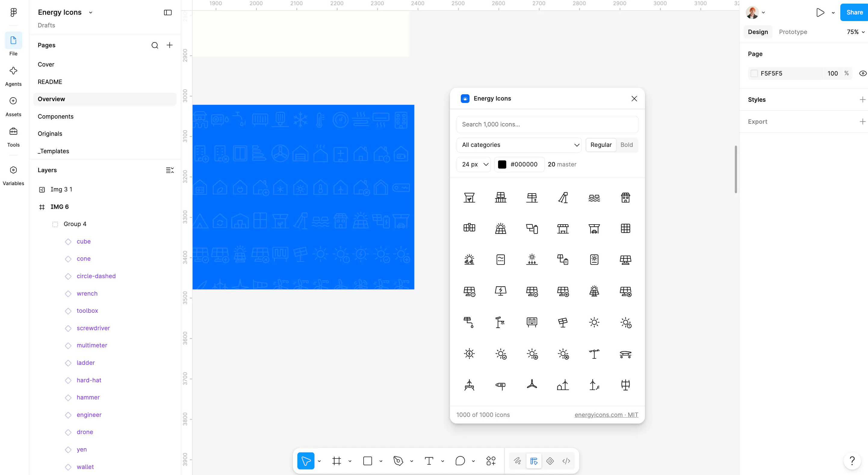Switch icon style to Bold
This screenshot has height=475, width=868.
[626, 144]
